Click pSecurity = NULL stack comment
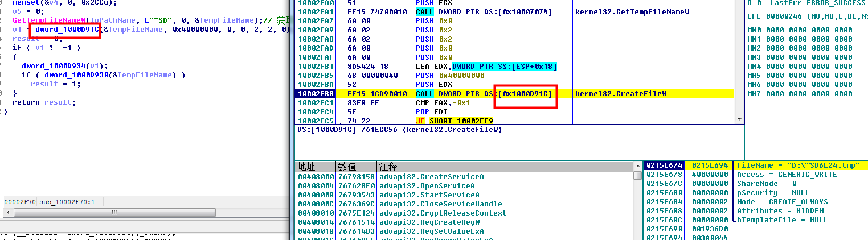The height and width of the screenshot is (240, 868). pos(773,193)
